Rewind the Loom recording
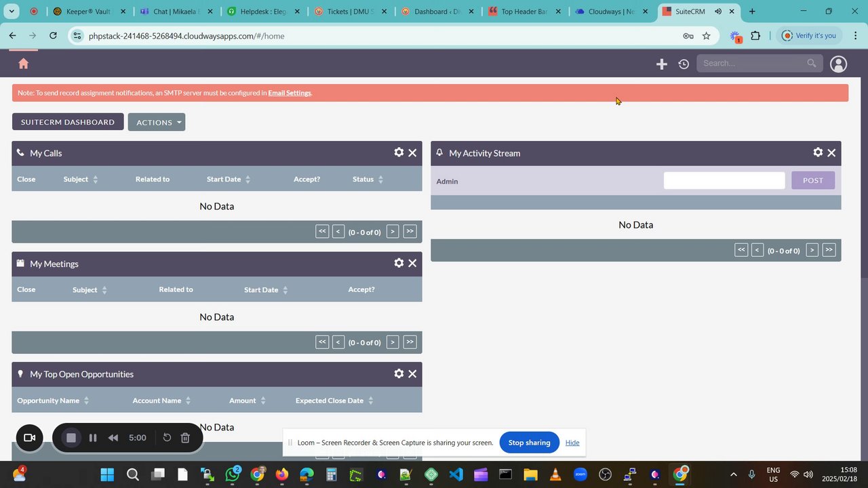The width and height of the screenshot is (868, 488). (x=113, y=438)
